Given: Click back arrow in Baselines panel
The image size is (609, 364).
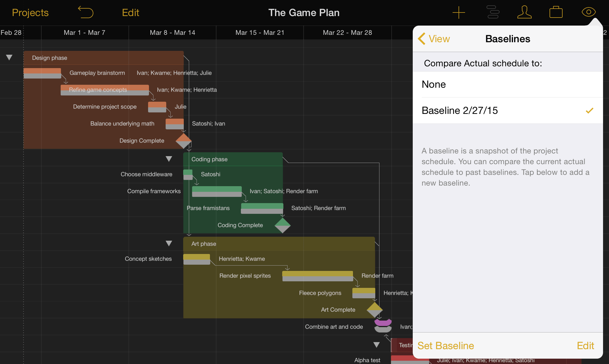Looking at the screenshot, I should click(423, 39).
